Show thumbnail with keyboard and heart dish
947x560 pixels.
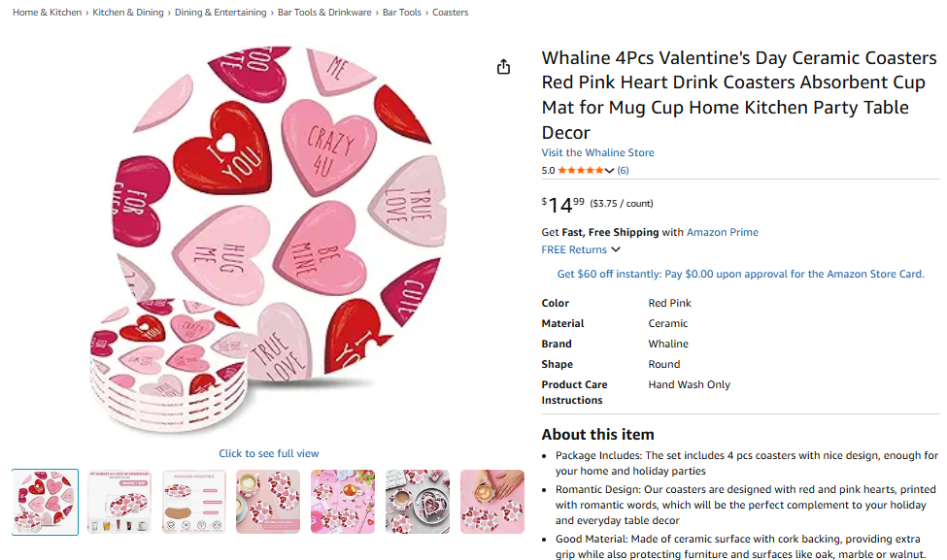(418, 502)
